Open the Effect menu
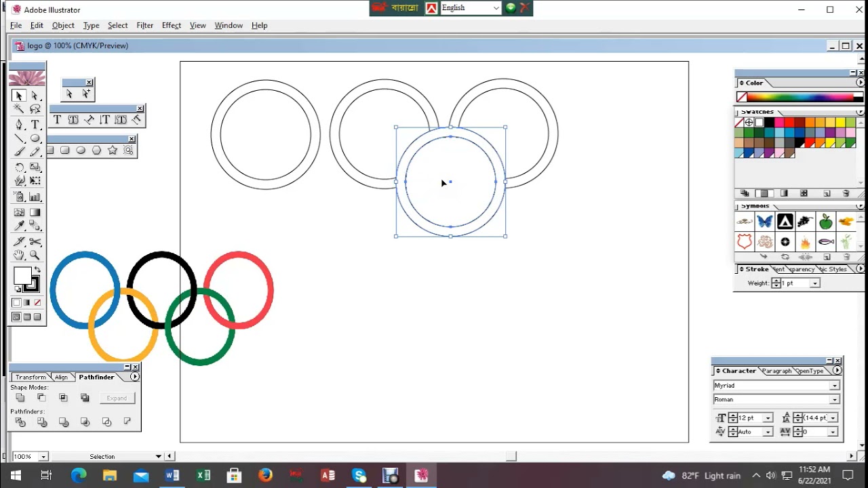This screenshot has height=488, width=868. point(172,25)
